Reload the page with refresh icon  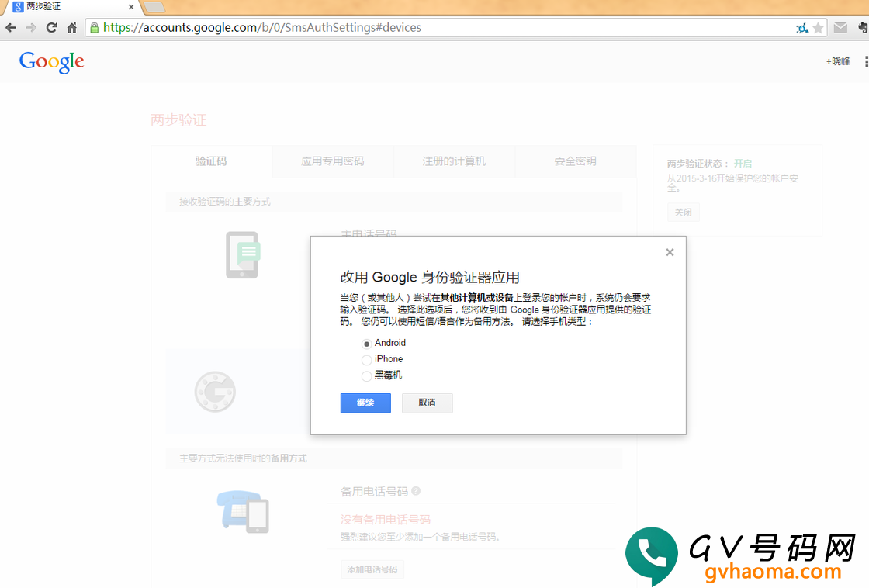[51, 28]
